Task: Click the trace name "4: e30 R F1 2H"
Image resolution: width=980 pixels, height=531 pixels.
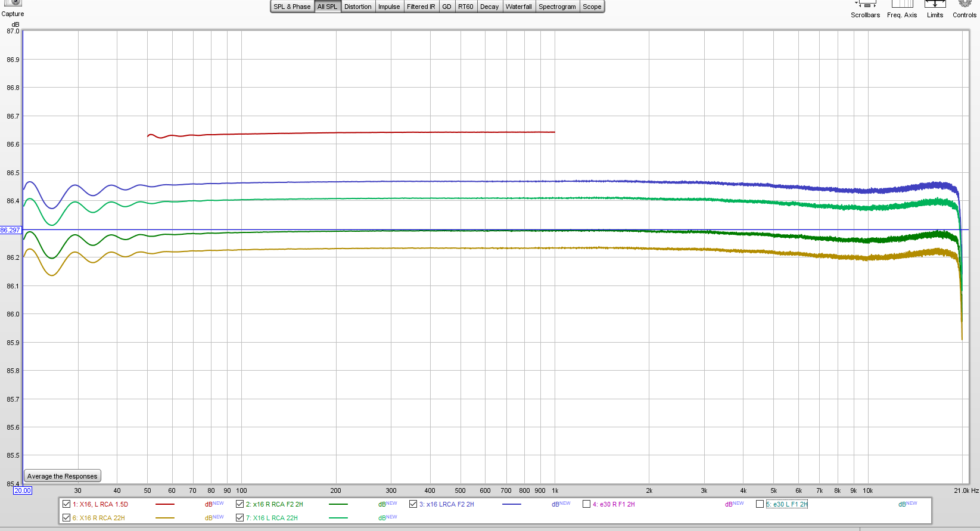Action: 614,504
